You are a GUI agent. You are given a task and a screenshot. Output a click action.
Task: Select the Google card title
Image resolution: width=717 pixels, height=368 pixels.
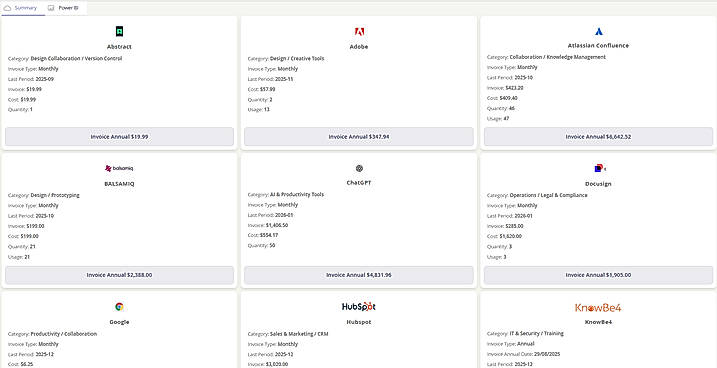119,322
